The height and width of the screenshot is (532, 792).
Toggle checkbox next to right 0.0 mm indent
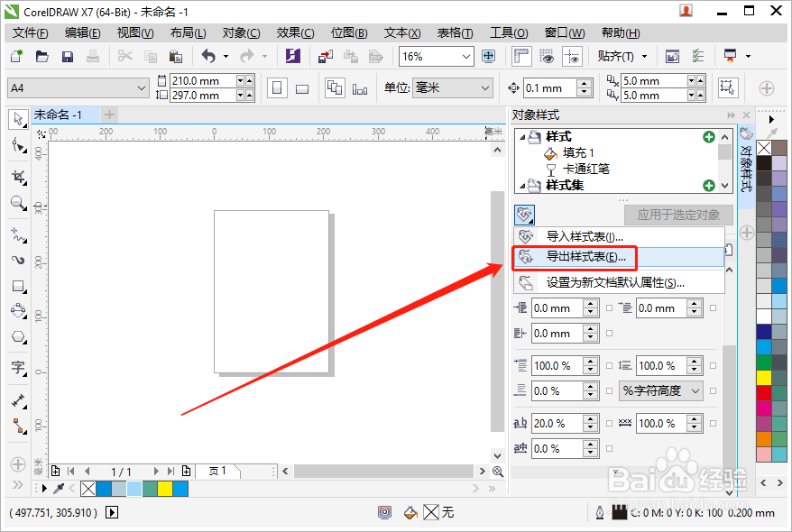click(x=714, y=307)
